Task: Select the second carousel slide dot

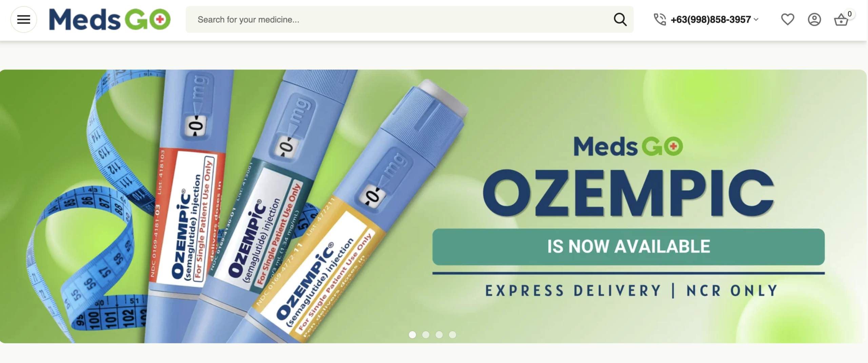Action: click(426, 335)
